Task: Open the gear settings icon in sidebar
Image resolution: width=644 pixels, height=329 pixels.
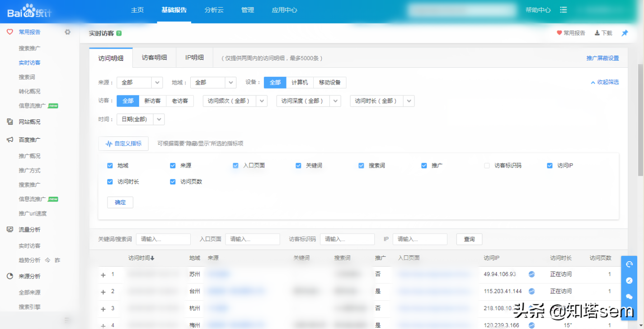Action: tap(67, 32)
